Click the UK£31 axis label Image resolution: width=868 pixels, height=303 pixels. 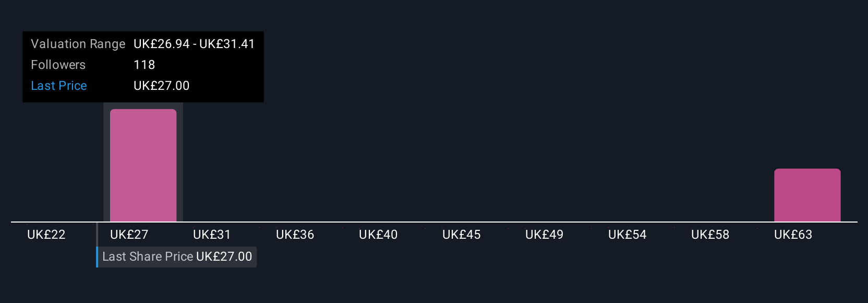pos(212,235)
